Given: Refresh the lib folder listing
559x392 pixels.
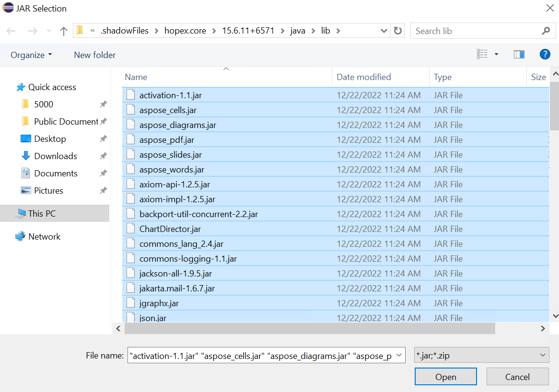Looking at the screenshot, I should click(x=398, y=31).
